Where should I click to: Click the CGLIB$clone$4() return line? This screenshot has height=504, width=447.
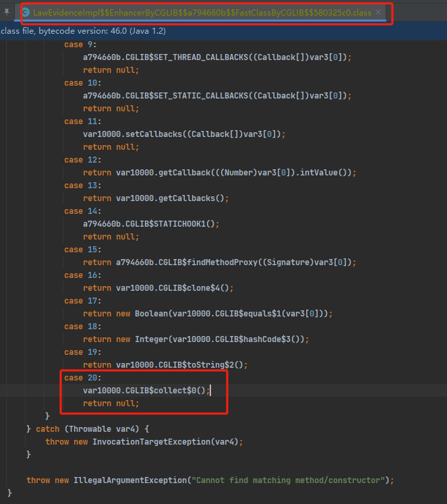[x=158, y=288]
